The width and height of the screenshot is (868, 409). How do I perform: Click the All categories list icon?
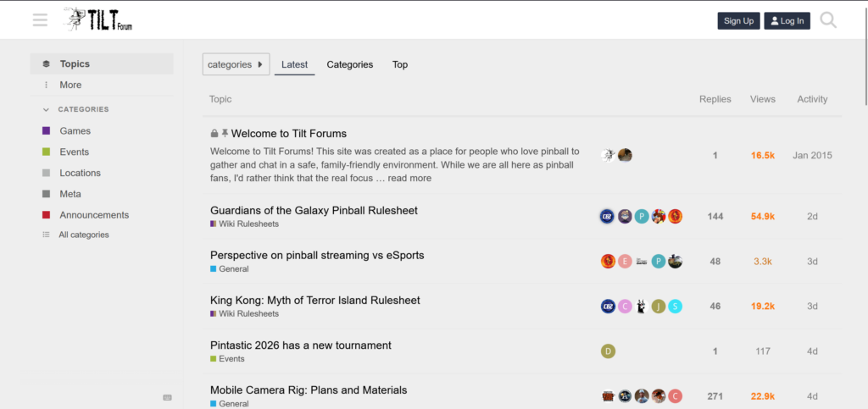[46, 235]
